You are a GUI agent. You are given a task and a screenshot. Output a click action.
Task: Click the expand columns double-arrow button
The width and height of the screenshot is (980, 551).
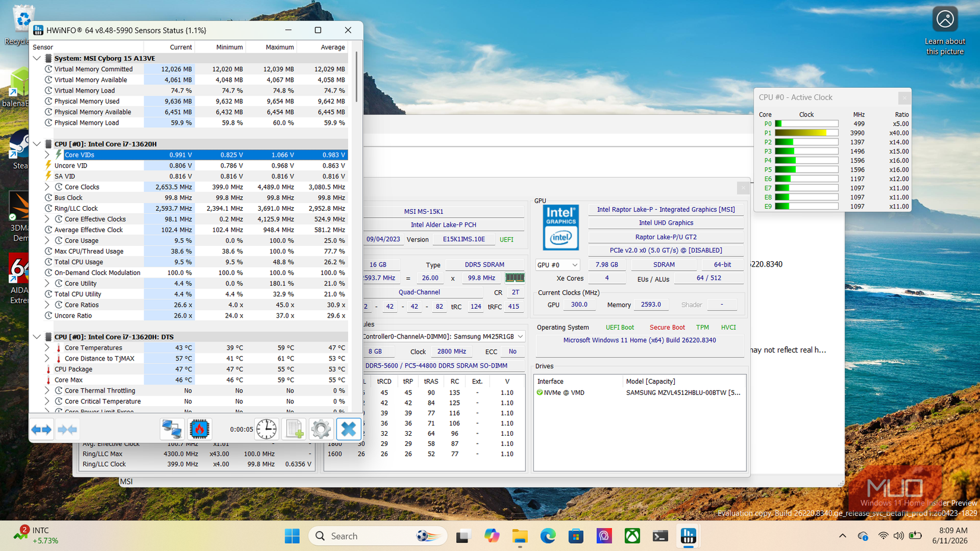[42, 429]
